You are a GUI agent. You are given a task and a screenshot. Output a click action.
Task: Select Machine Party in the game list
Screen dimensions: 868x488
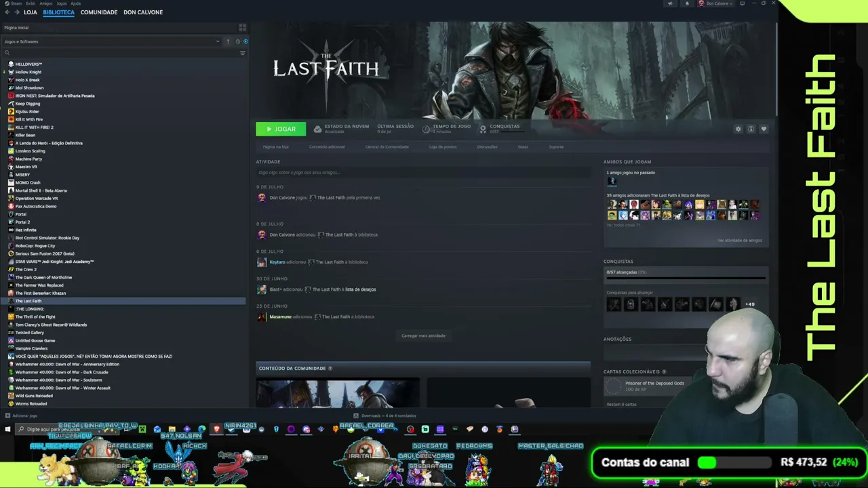(28, 159)
